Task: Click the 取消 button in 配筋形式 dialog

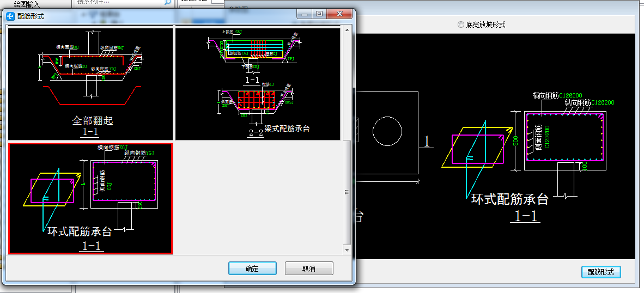Action: [309, 268]
